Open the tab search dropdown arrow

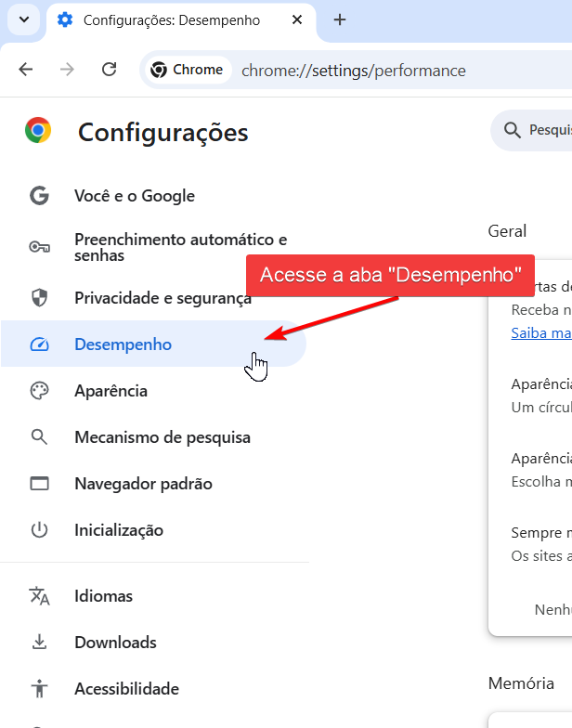(23, 19)
